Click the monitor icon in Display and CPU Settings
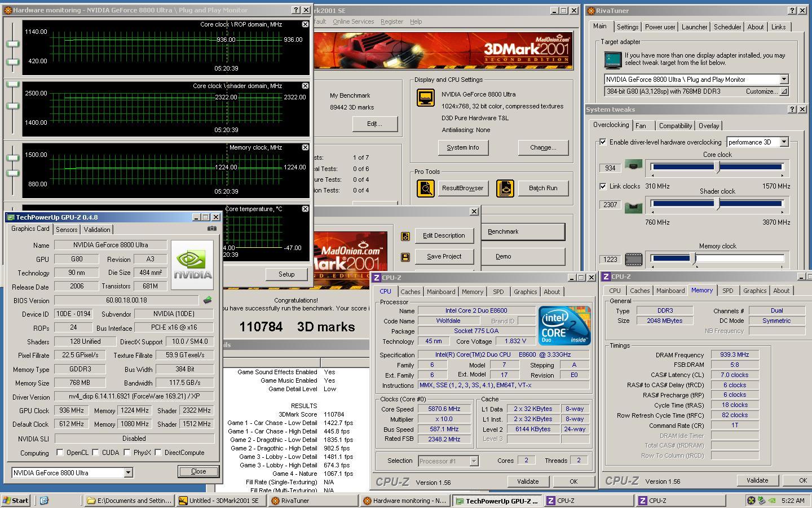Image resolution: width=812 pixels, height=508 pixels. coord(426,98)
